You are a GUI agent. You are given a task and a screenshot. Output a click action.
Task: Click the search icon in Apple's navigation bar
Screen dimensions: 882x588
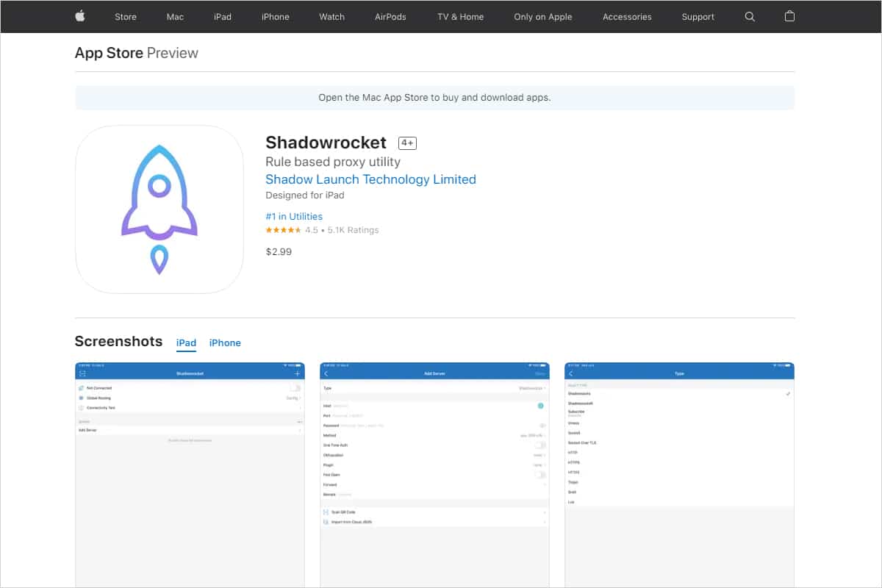pos(749,16)
